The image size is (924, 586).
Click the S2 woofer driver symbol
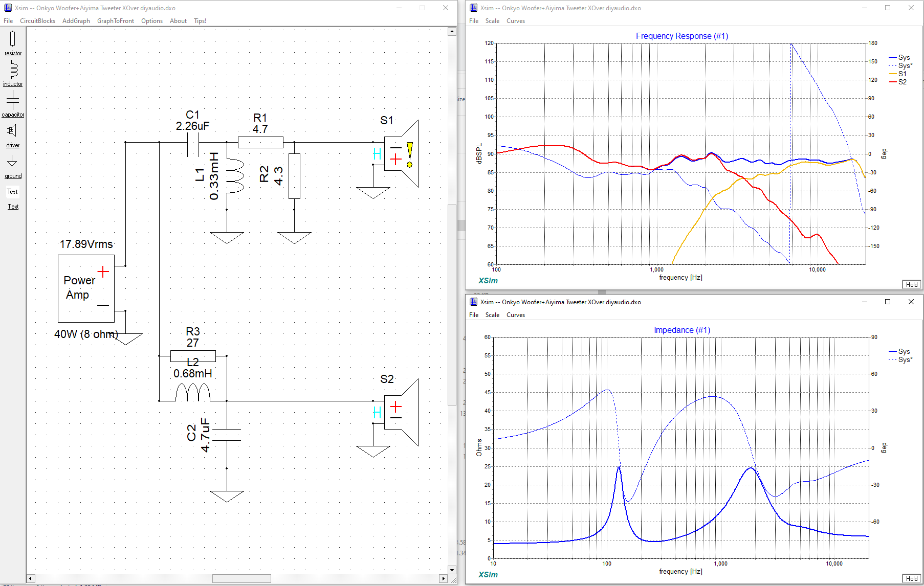click(x=401, y=412)
